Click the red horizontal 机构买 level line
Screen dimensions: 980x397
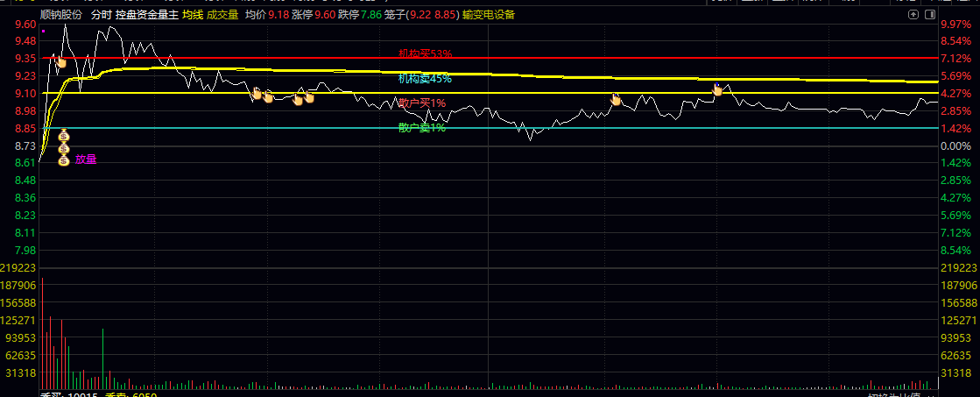point(489,58)
